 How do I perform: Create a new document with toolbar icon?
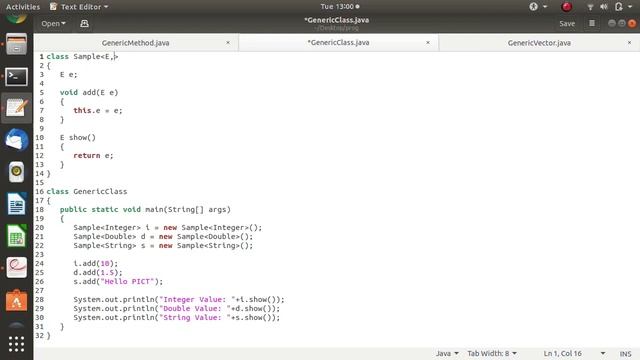(x=84, y=24)
